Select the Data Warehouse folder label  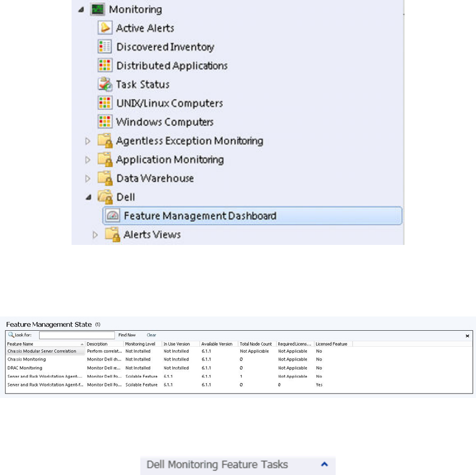click(x=155, y=178)
